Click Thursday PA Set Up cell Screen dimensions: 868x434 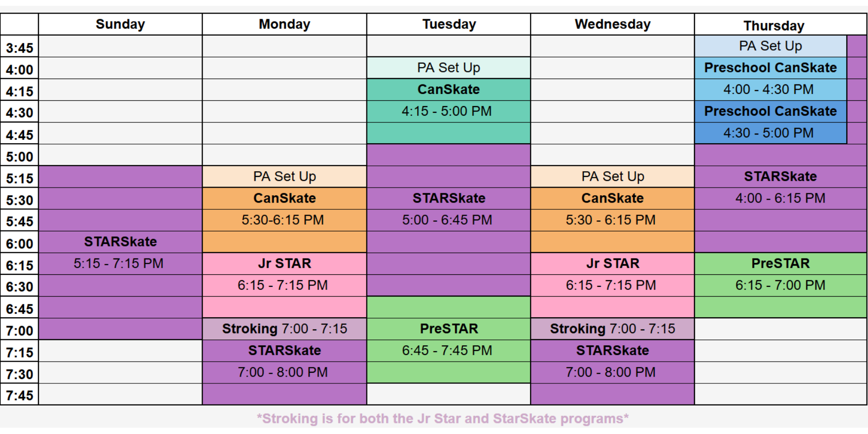[771, 46]
